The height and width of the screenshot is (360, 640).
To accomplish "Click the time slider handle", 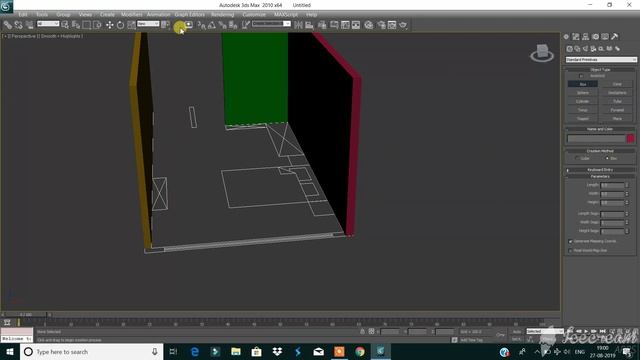I will click(x=25, y=315).
